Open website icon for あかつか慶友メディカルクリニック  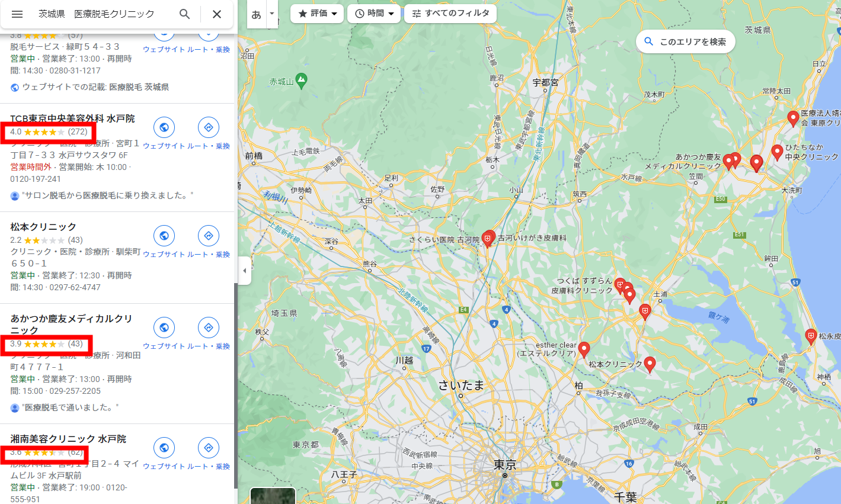(x=164, y=328)
